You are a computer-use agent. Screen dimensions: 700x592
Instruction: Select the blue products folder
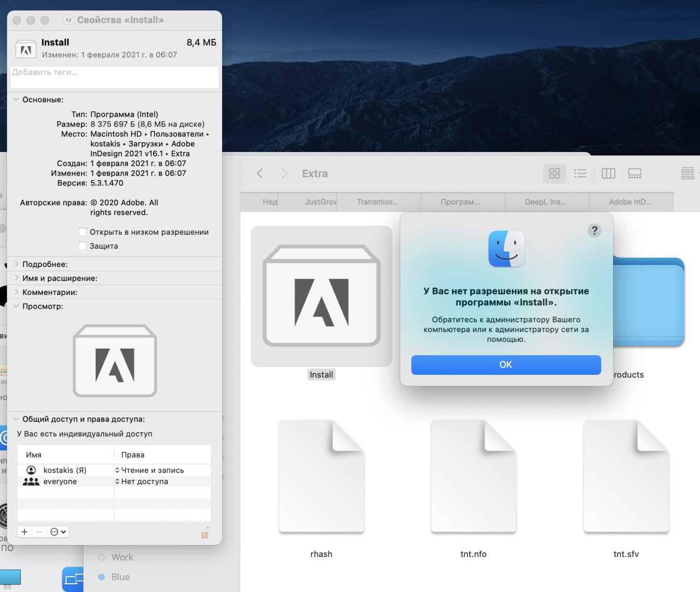point(649,301)
